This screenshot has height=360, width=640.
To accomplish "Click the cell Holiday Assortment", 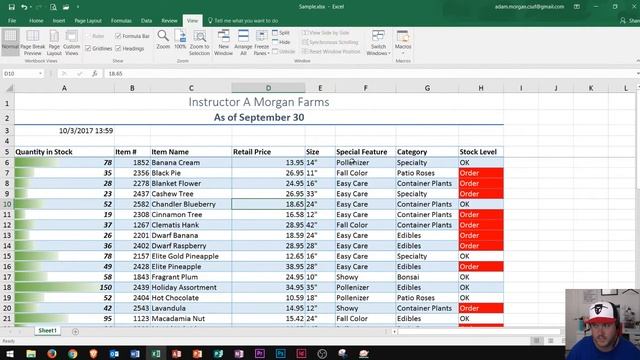I will pos(191,287).
